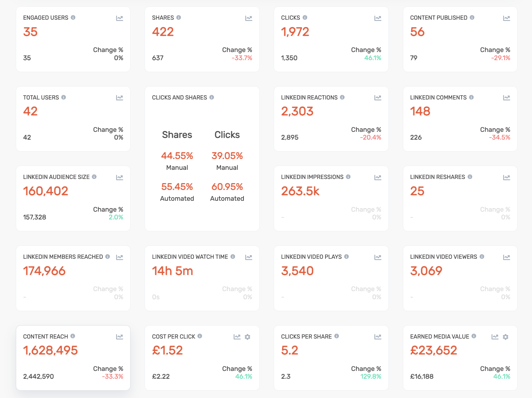This screenshot has width=532, height=398.
Task: Show the Clicks card trend graph icon
Action: [x=378, y=18]
